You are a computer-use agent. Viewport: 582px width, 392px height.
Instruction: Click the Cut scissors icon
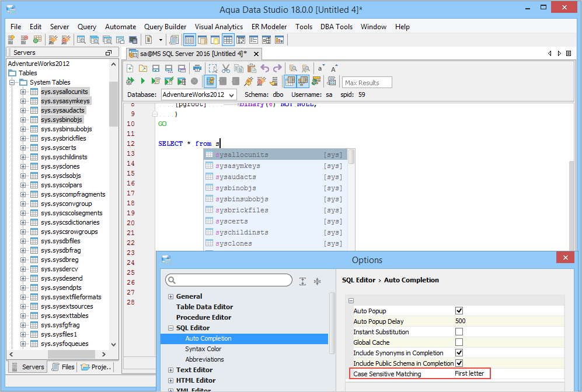click(225, 68)
